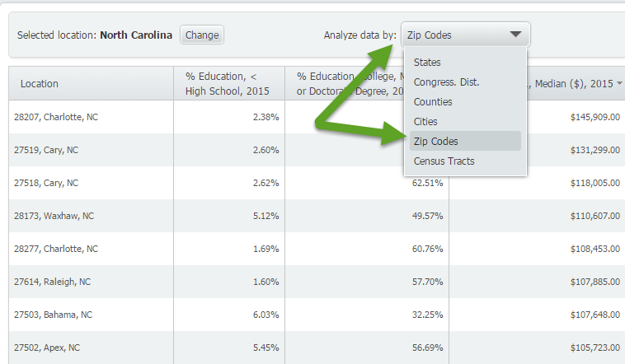Screen dimensions: 625x364
Task: Select States from the dropdown list
Action: coord(427,63)
